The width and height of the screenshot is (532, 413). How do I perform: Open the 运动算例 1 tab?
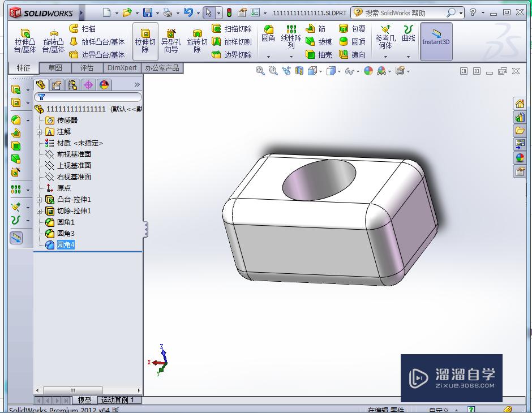(x=118, y=399)
